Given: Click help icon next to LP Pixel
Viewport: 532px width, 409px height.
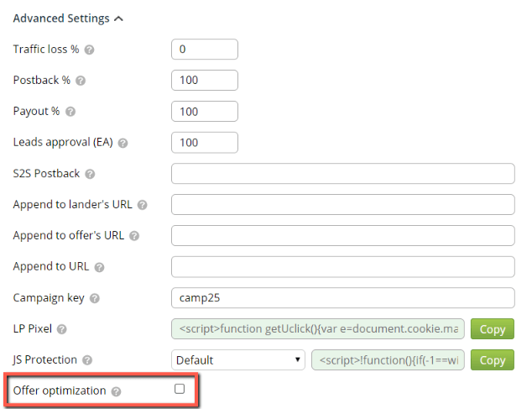Looking at the screenshot, I should click(62, 329).
